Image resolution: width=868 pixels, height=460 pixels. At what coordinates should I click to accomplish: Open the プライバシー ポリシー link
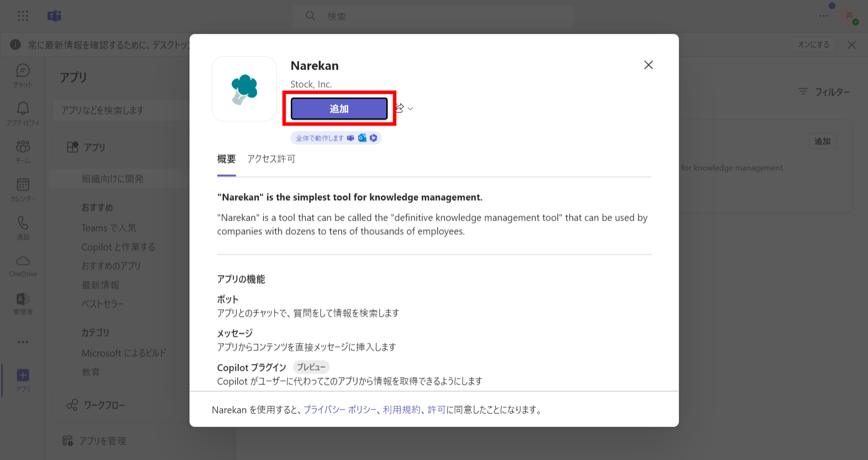340,410
